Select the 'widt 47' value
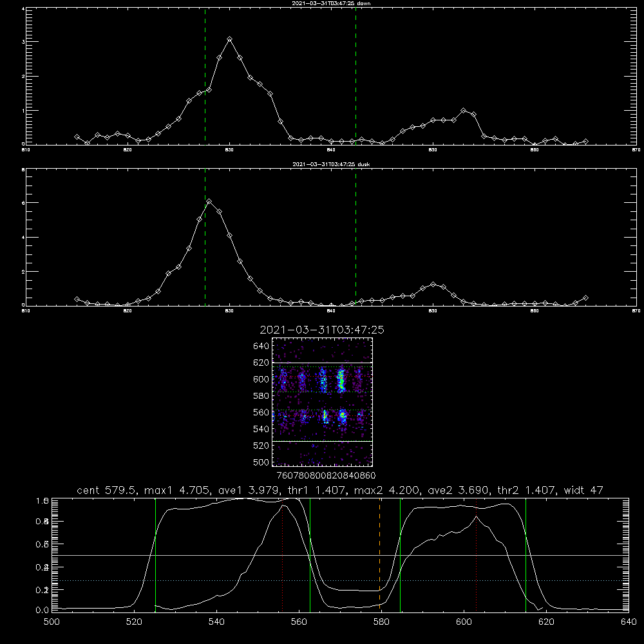The image size is (644, 644). tap(583, 490)
